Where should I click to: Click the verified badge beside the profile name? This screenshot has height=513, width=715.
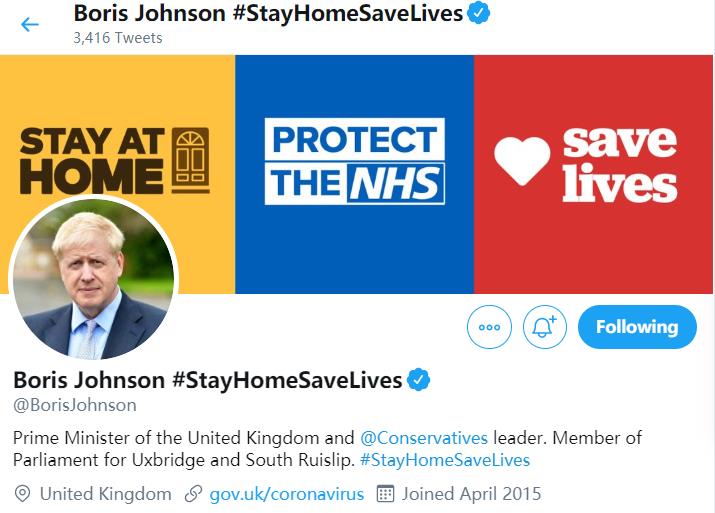tap(418, 379)
